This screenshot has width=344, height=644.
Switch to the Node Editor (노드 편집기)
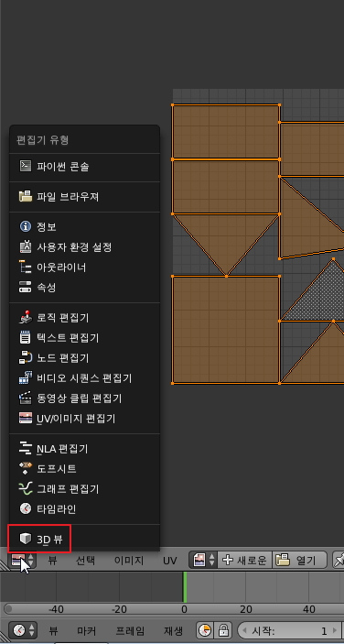pos(84,358)
